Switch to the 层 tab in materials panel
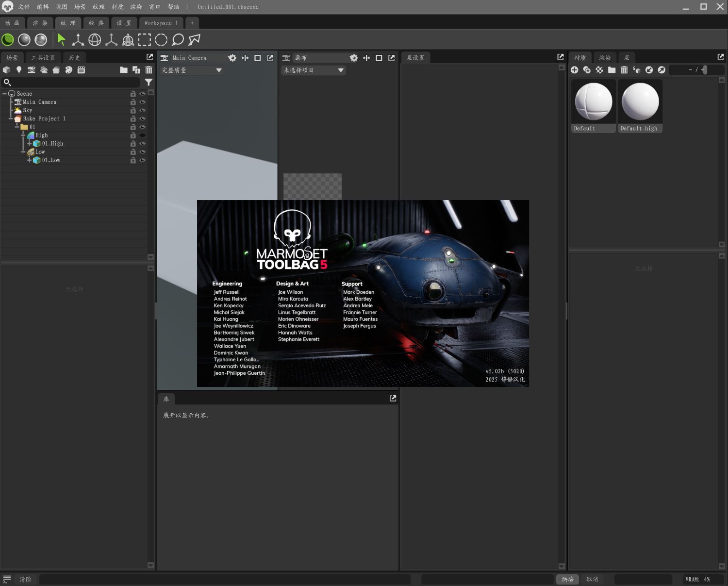This screenshot has height=586, width=728. pyautogui.click(x=627, y=58)
